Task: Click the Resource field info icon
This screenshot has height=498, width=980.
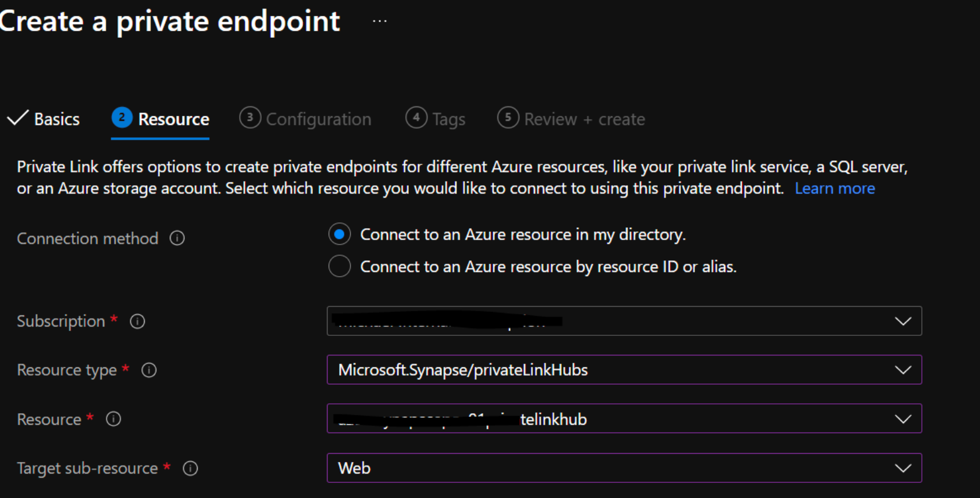Action: [x=113, y=419]
